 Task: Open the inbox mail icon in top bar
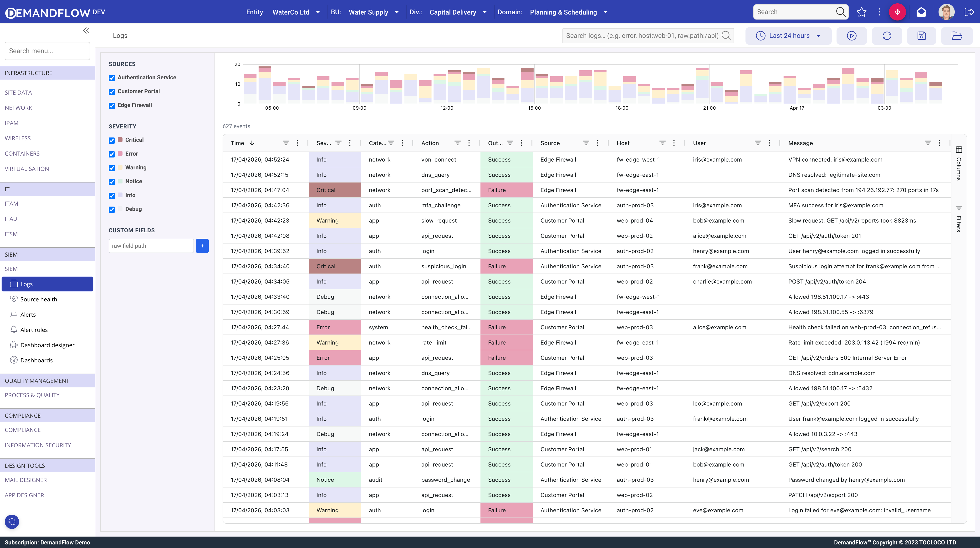tap(921, 12)
